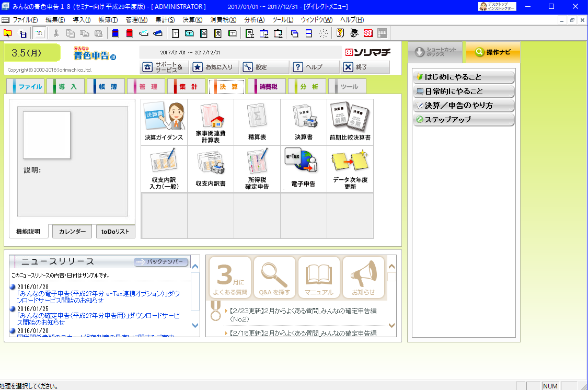Open the ヘルプ(H) menu
The width and height of the screenshot is (588, 390).
coord(352,20)
